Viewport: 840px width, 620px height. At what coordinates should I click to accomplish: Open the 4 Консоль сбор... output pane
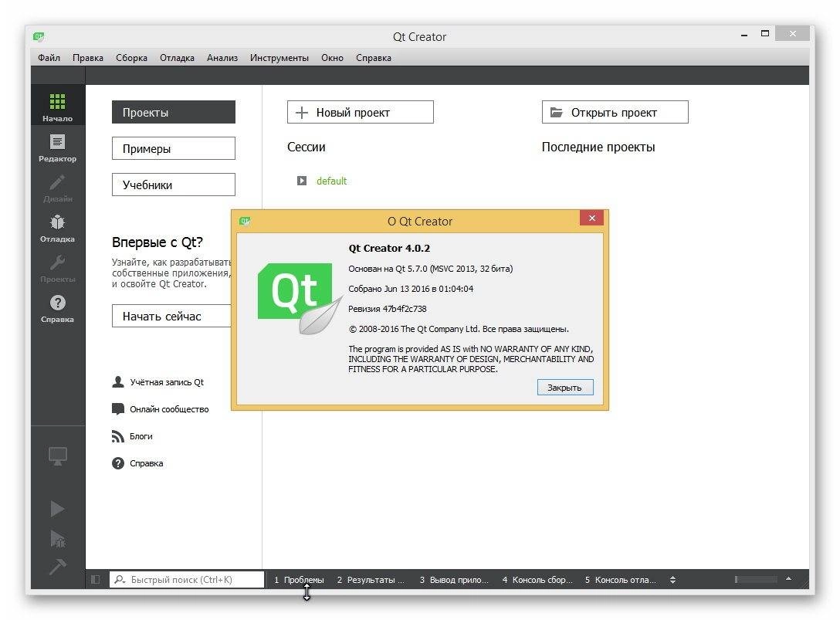(x=537, y=580)
